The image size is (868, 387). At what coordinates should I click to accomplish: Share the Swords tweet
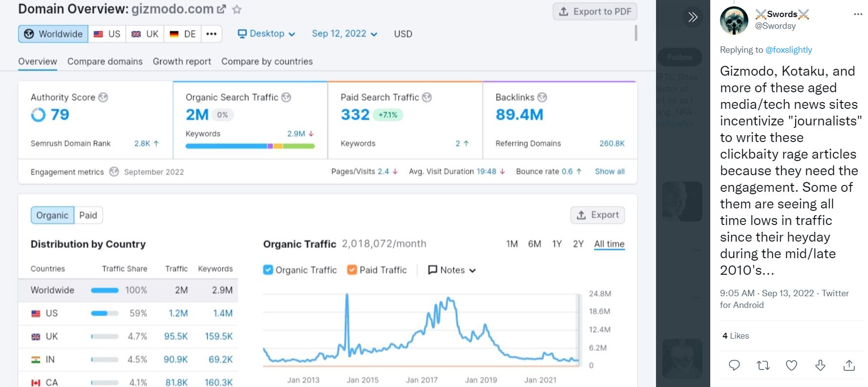(849, 365)
